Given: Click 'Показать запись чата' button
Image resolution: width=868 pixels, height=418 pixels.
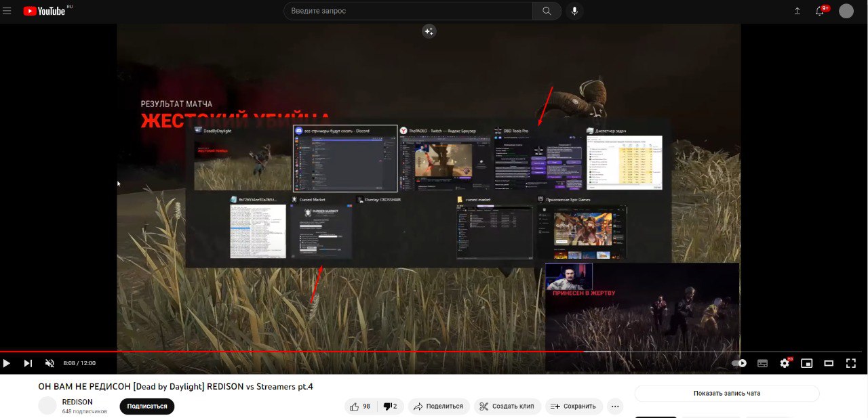Looking at the screenshot, I should point(727,393).
